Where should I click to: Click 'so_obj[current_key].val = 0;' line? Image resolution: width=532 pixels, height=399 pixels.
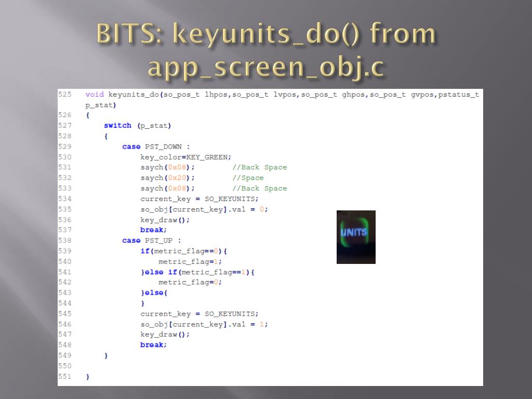point(204,209)
